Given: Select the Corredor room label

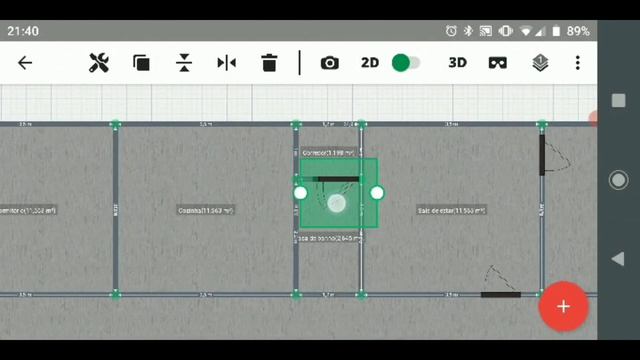Looking at the screenshot, I should tap(329, 153).
